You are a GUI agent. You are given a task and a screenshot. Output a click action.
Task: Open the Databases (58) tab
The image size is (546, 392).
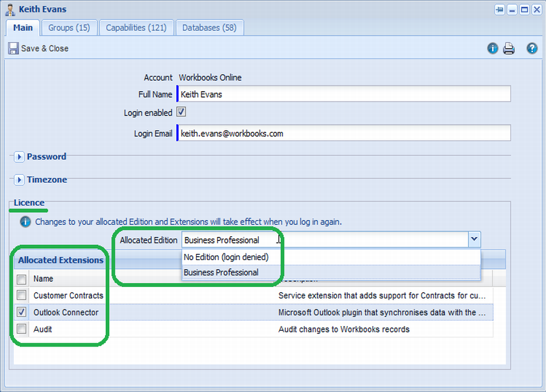(209, 28)
